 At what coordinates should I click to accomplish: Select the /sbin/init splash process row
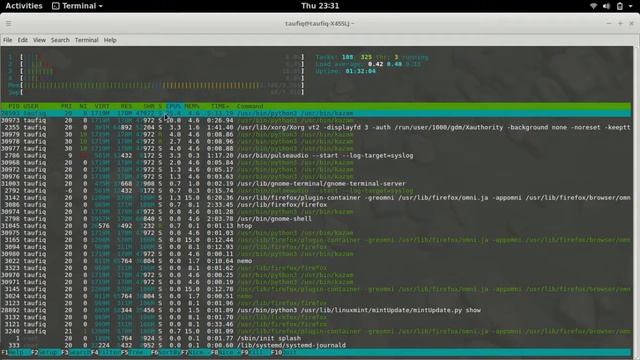coord(316,338)
